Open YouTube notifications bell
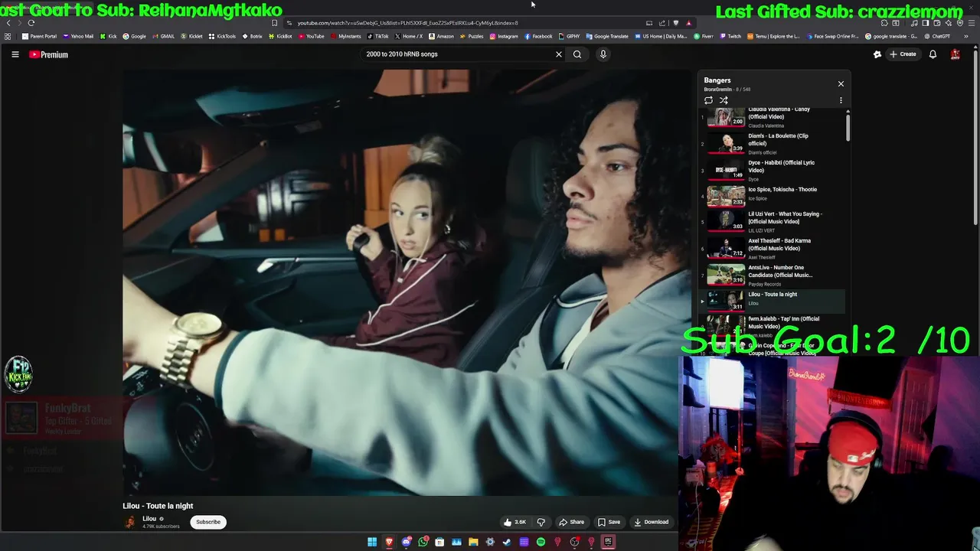Image resolution: width=980 pixels, height=551 pixels. coord(933,54)
